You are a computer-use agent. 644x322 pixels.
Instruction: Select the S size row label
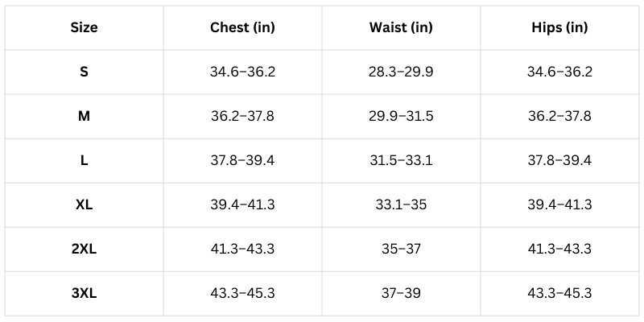pos(84,72)
